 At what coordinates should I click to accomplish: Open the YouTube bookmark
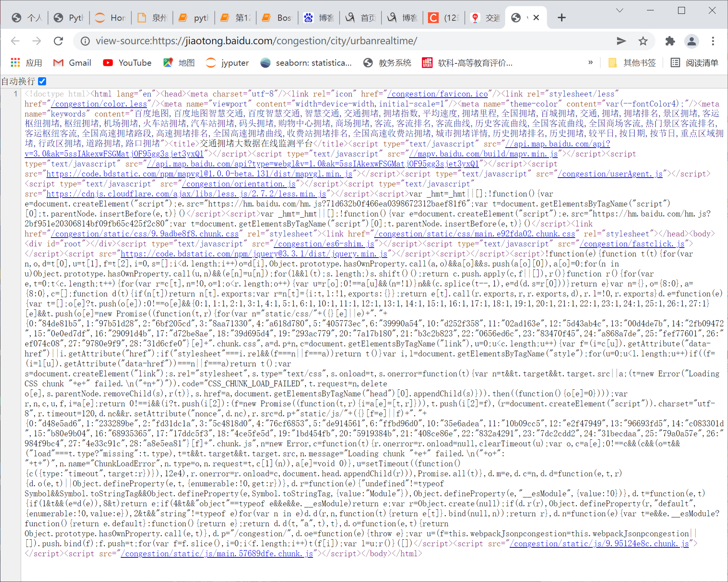127,63
